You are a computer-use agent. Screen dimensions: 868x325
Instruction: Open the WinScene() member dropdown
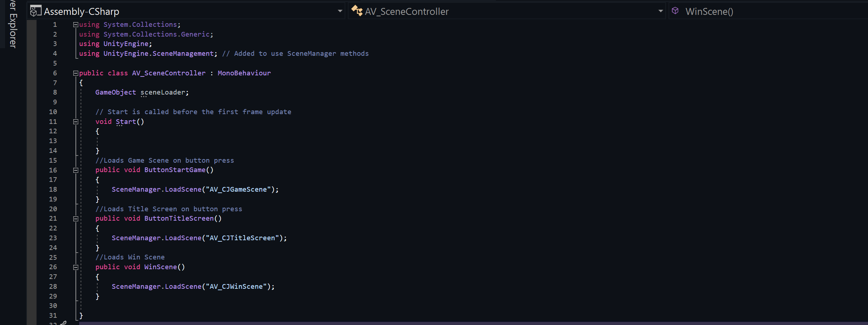(x=769, y=11)
